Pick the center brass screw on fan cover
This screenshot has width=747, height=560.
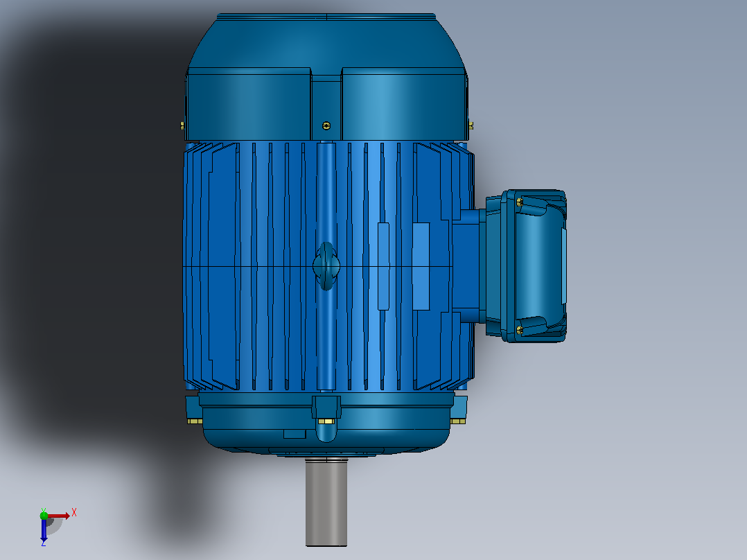(x=326, y=126)
